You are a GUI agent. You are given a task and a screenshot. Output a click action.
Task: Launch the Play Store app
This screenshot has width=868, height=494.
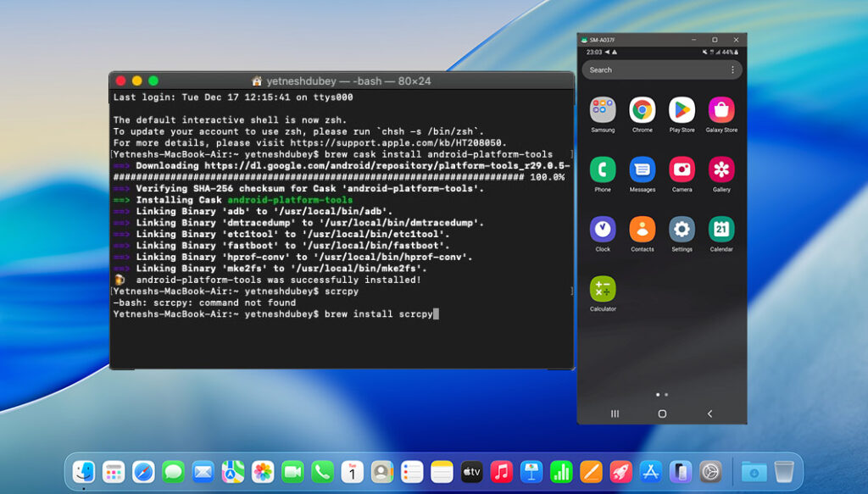[682, 110]
